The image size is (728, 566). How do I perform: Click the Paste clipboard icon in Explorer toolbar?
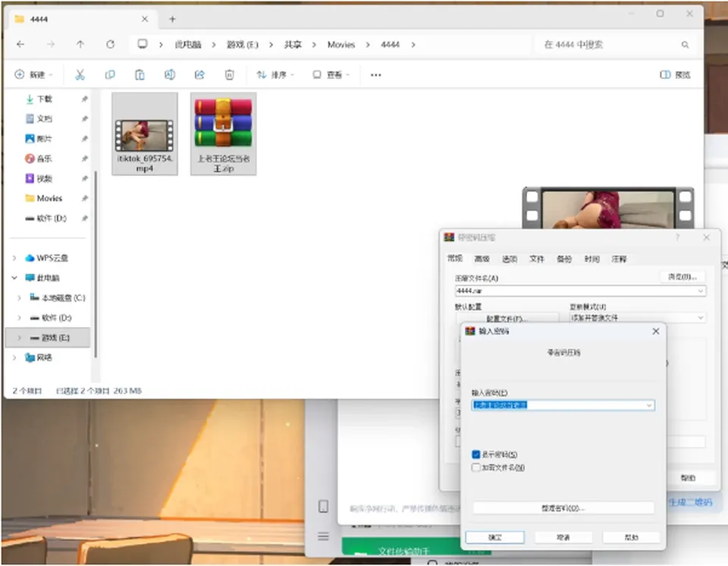pyautogui.click(x=140, y=74)
